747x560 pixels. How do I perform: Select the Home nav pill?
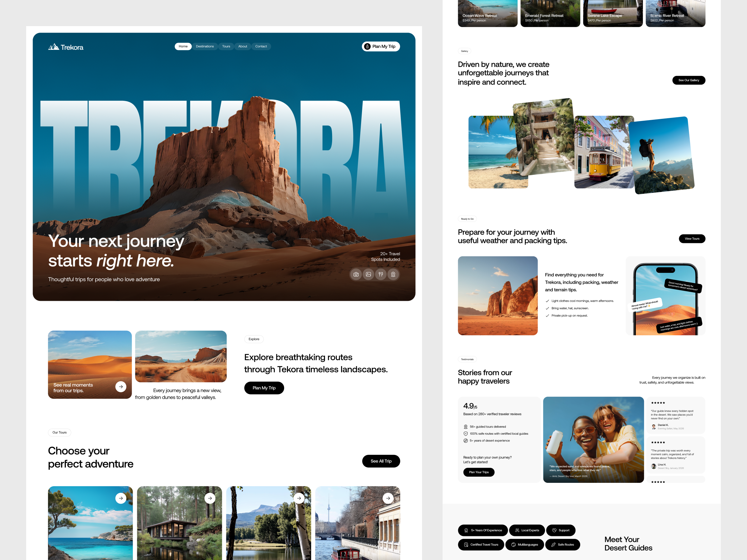183,46
